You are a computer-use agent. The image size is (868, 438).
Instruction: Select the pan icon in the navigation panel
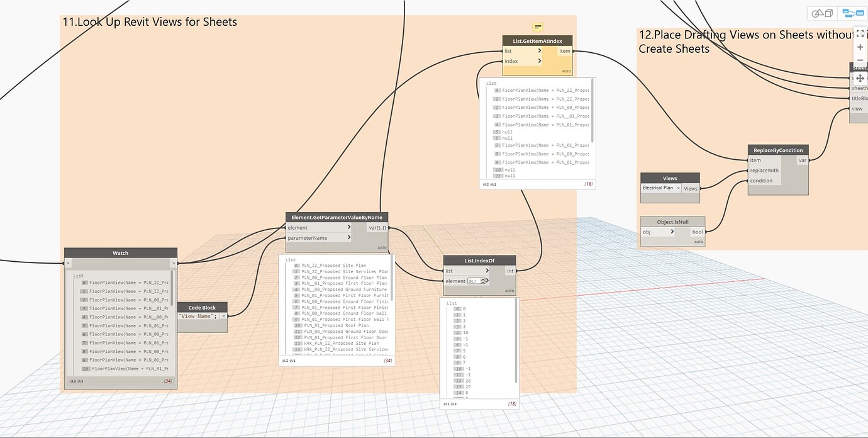click(860, 78)
